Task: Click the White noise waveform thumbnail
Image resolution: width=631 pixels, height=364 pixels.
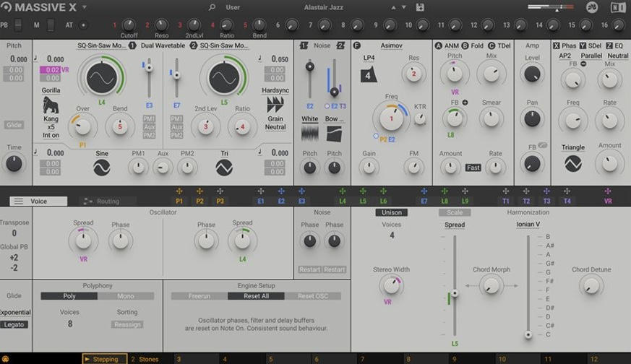Action: click(309, 134)
